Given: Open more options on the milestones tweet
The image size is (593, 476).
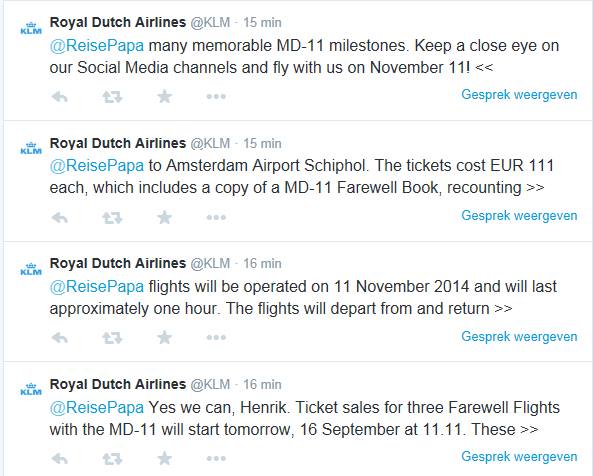Looking at the screenshot, I should click(x=216, y=97).
